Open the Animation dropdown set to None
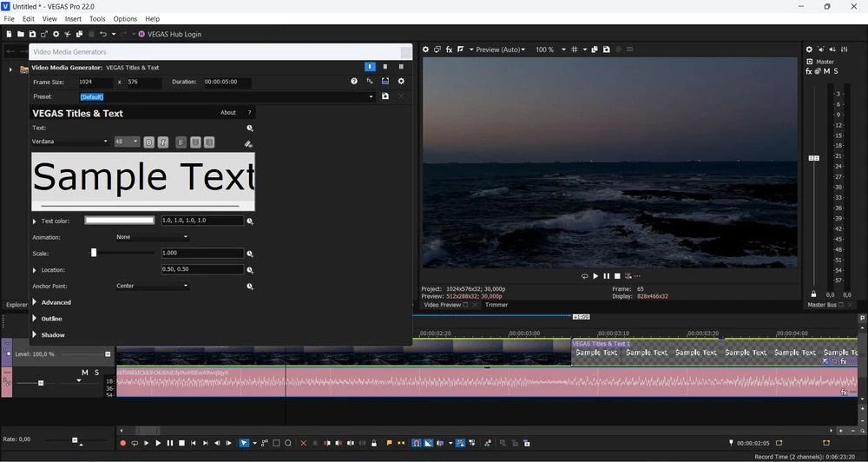 [x=152, y=236]
